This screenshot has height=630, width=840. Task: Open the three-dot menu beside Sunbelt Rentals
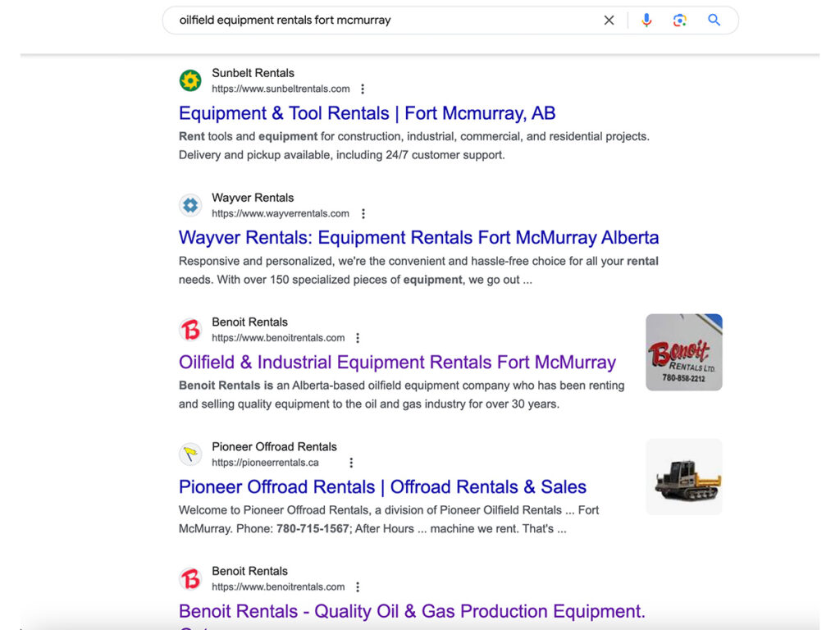click(x=362, y=89)
